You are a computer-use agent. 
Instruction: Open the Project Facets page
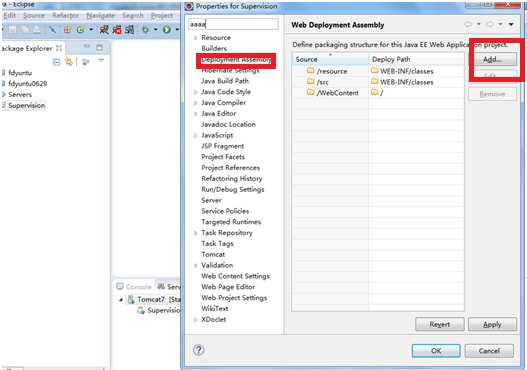[223, 157]
